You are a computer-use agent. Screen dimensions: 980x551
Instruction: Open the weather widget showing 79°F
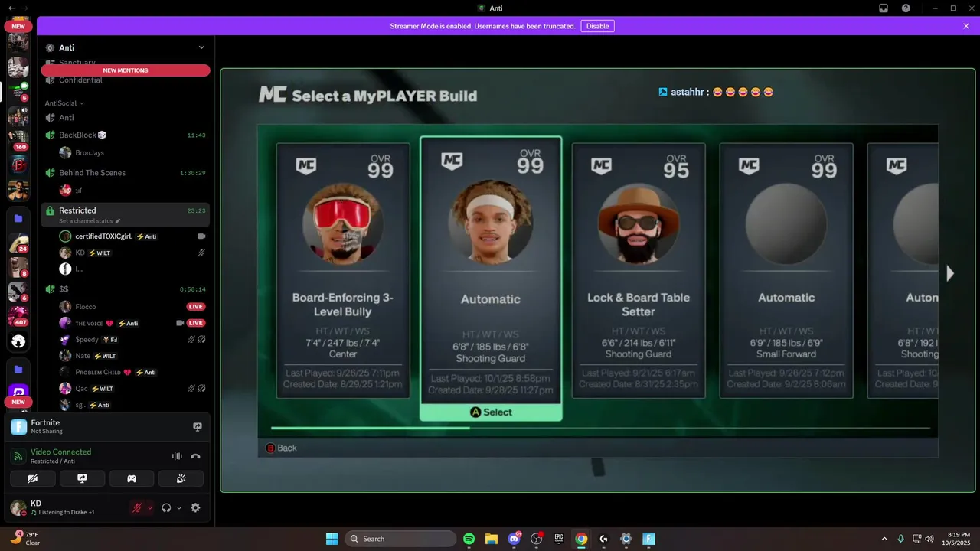[25, 538]
